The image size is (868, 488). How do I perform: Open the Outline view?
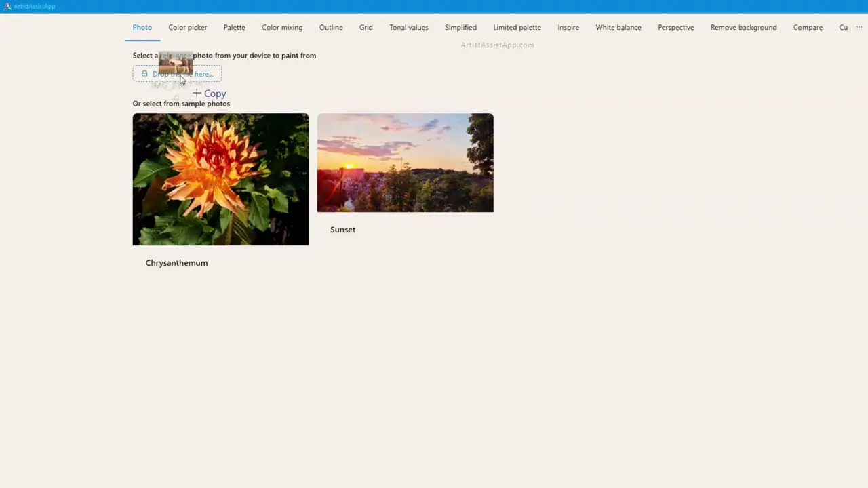click(x=330, y=27)
